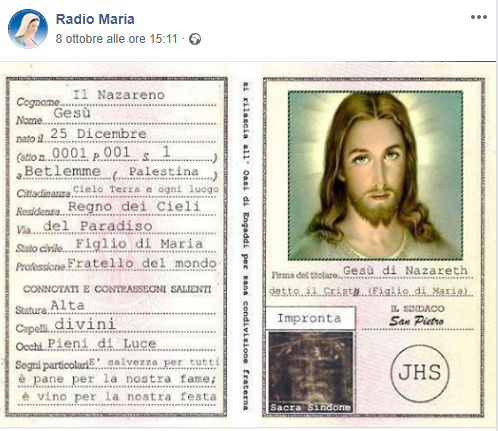Click the Gesù name field
Screen dimensions: 498x431
tap(72, 113)
